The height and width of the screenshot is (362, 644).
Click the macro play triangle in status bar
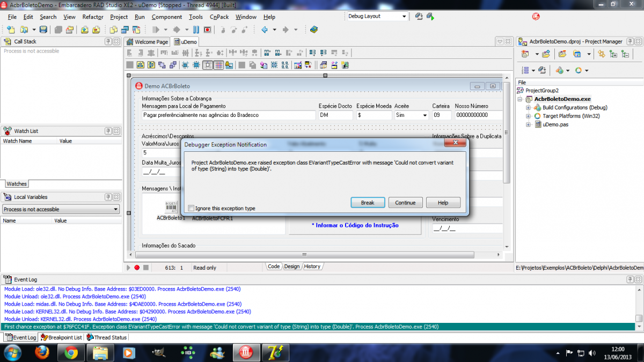tap(128, 267)
